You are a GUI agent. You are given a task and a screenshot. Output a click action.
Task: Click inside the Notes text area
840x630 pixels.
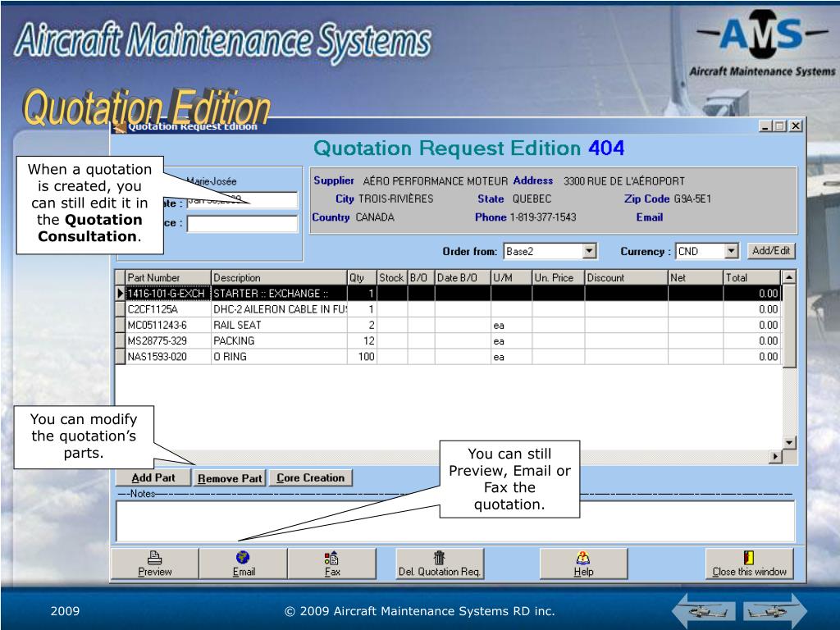(x=455, y=521)
